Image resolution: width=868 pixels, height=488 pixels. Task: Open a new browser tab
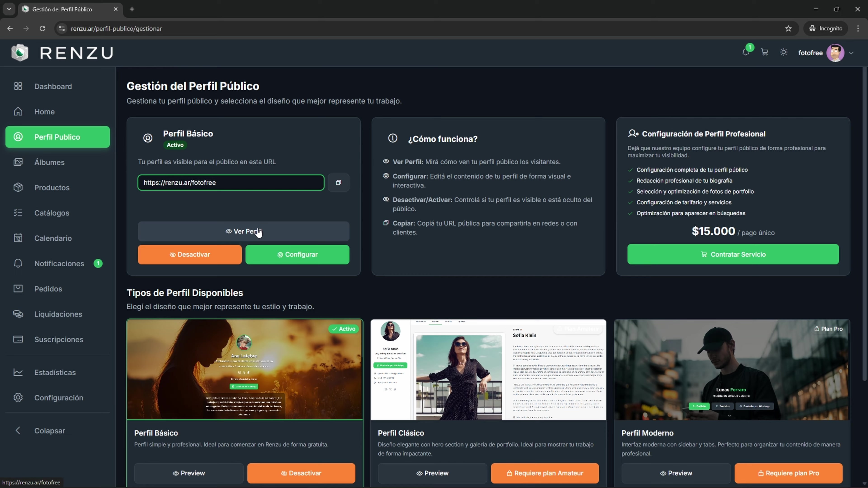[x=132, y=9]
